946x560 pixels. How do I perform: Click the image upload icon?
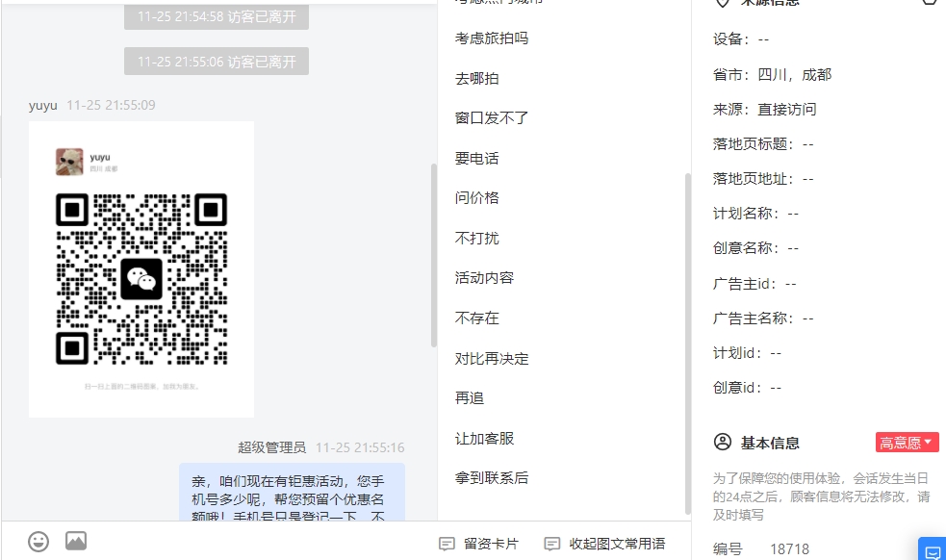coord(76,541)
